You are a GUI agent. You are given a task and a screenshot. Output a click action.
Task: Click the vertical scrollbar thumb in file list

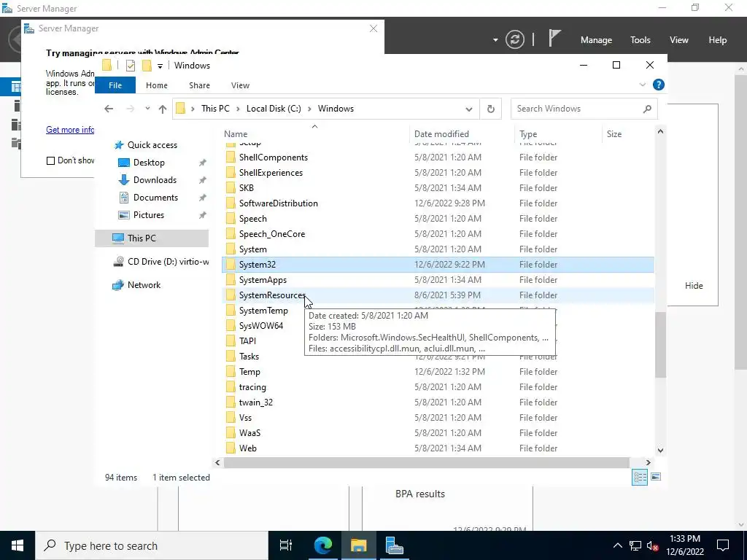point(660,345)
